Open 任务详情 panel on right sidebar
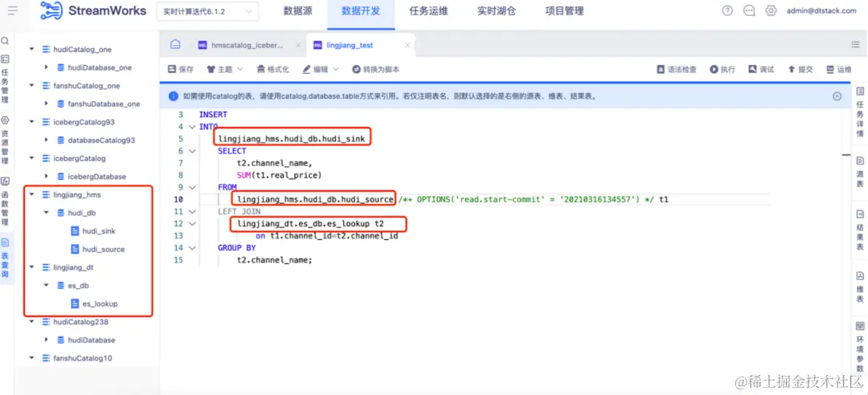The width and height of the screenshot is (868, 395). pyautogui.click(x=860, y=112)
